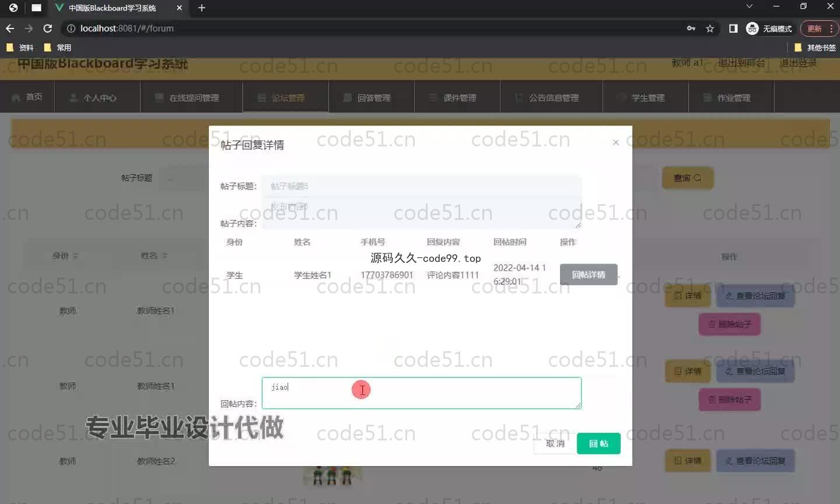The height and width of the screenshot is (504, 840).
Task: Go forward in browser history
Action: click(29, 28)
